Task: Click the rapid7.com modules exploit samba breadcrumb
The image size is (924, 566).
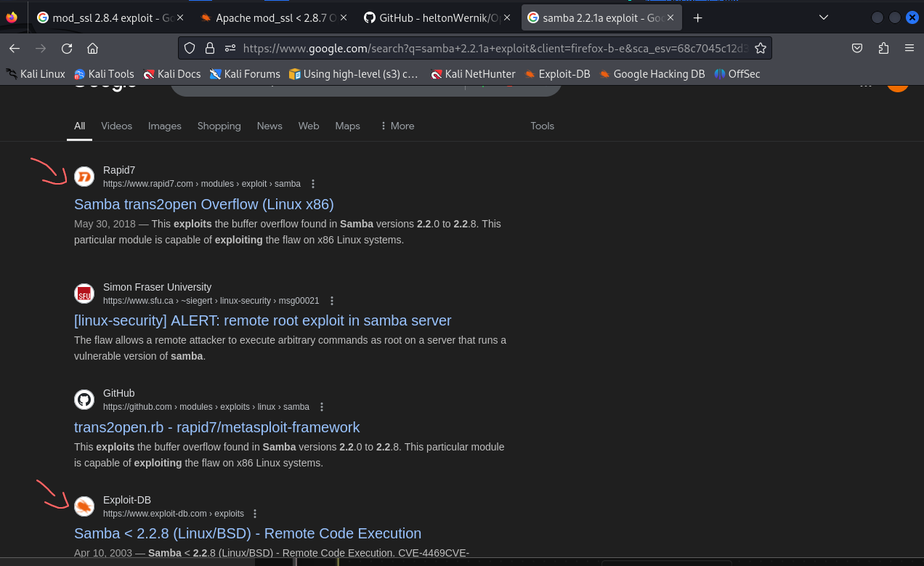Action: coord(202,184)
